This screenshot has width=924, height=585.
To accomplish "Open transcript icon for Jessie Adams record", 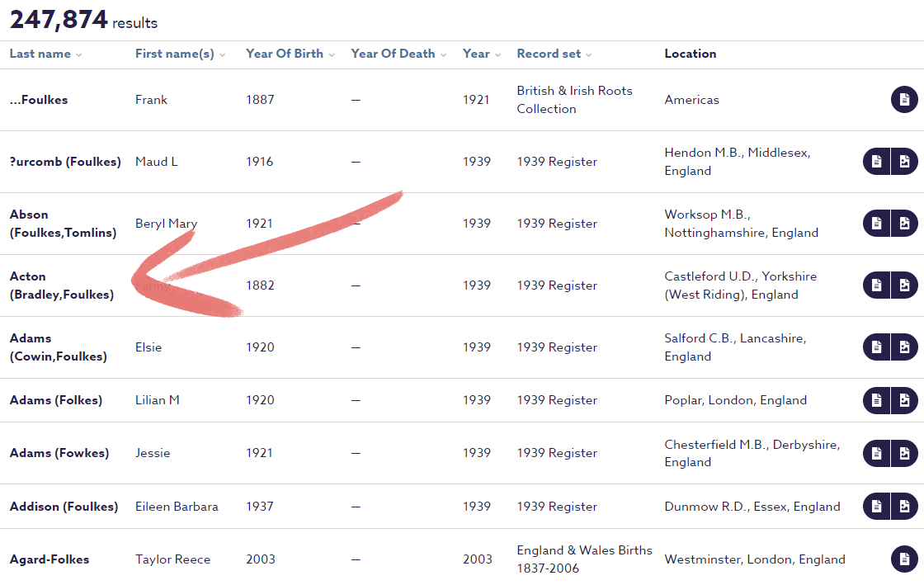I will tap(876, 453).
